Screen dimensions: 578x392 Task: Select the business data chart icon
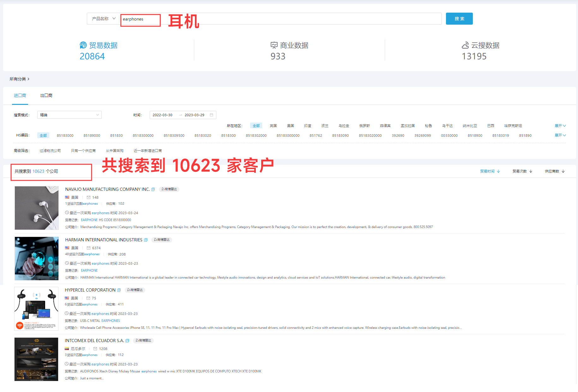click(x=274, y=45)
